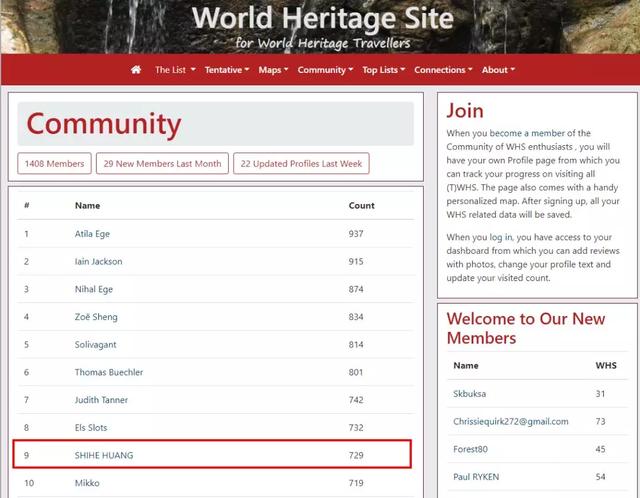640x498 pixels.
Task: Select count 719 in Mikko's row
Action: pos(356,483)
